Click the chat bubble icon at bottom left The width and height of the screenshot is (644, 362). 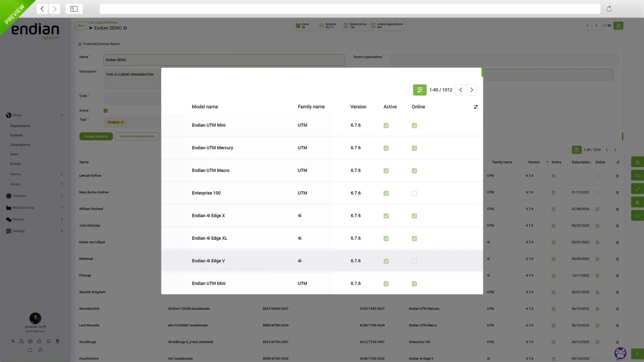point(30,350)
